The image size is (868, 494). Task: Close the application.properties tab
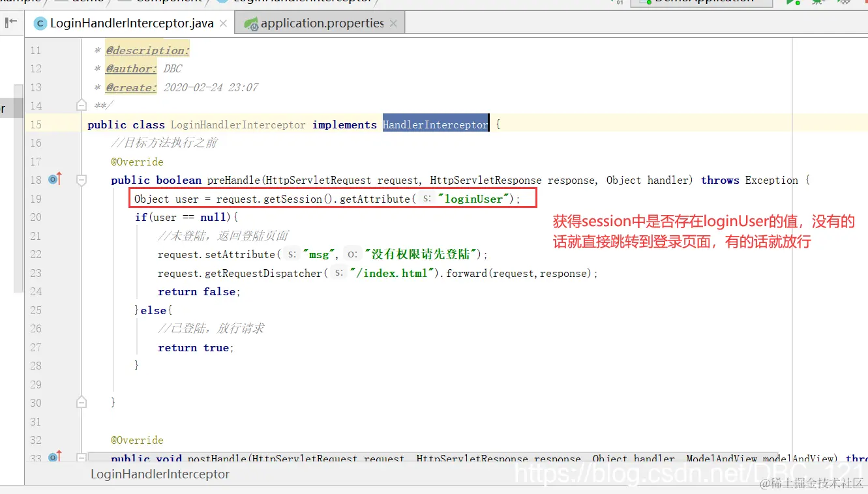coord(393,23)
